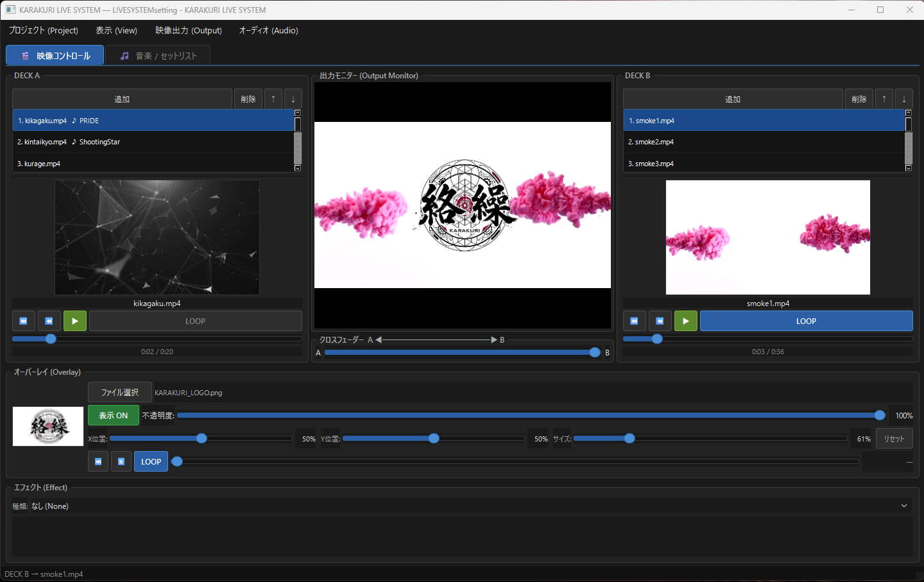Click the rewind icon in the Overlay section
This screenshot has width=924, height=582.
(x=98, y=461)
